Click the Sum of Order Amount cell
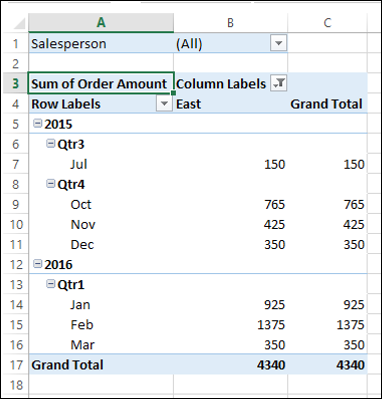Screen dimensions: 382x399 pyautogui.click(x=101, y=83)
